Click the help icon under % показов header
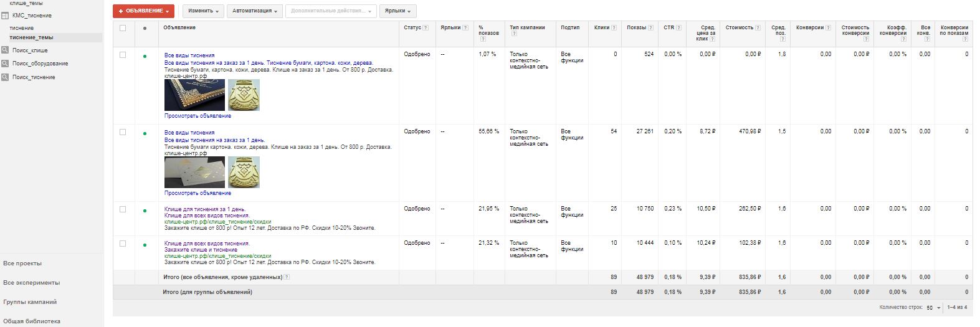 482,39
